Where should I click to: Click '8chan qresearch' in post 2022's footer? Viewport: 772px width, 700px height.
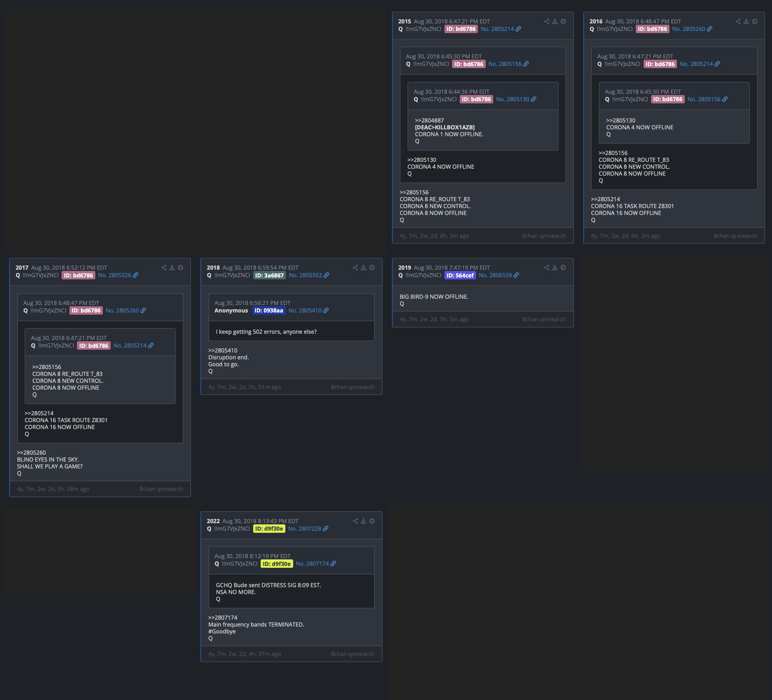coord(353,654)
